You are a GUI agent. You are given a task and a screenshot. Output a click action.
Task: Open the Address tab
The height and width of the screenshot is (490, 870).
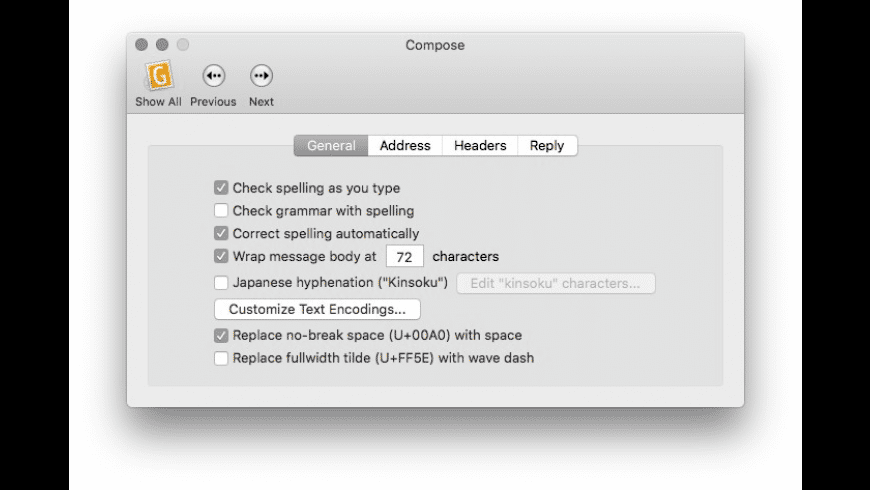[405, 146]
